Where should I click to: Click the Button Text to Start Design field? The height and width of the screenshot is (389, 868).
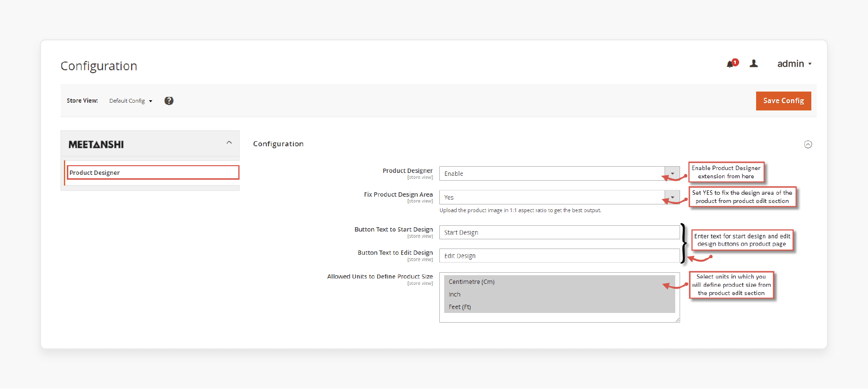(559, 233)
